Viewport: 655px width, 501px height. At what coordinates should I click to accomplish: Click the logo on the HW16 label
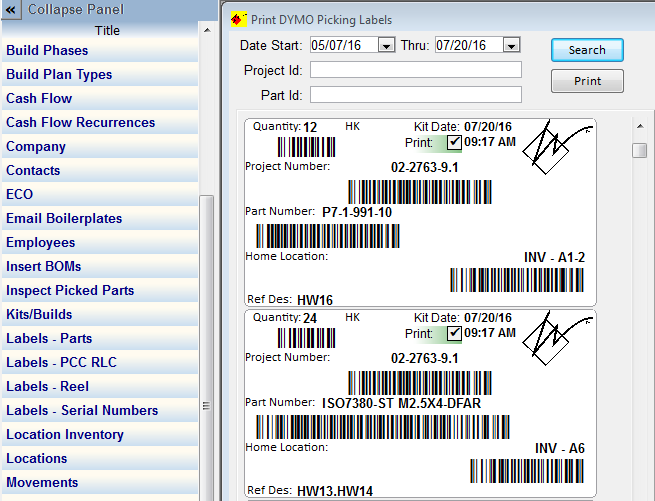[x=557, y=147]
